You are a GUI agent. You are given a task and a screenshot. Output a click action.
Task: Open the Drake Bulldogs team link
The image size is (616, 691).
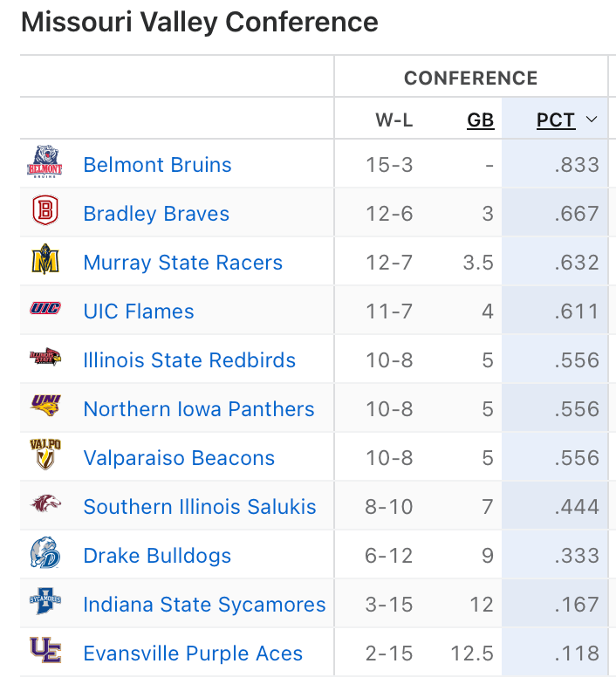point(157,556)
